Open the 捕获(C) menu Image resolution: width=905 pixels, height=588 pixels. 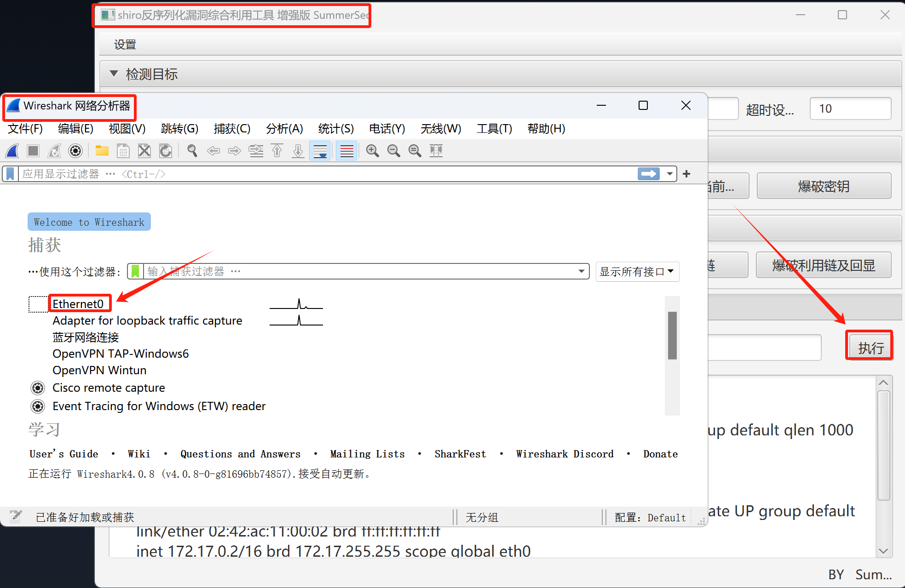point(232,129)
